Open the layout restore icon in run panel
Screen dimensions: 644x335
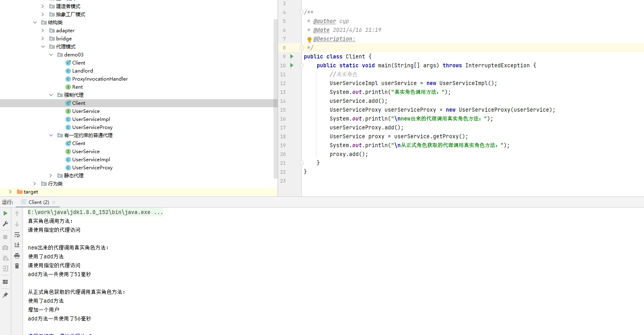[5, 282]
